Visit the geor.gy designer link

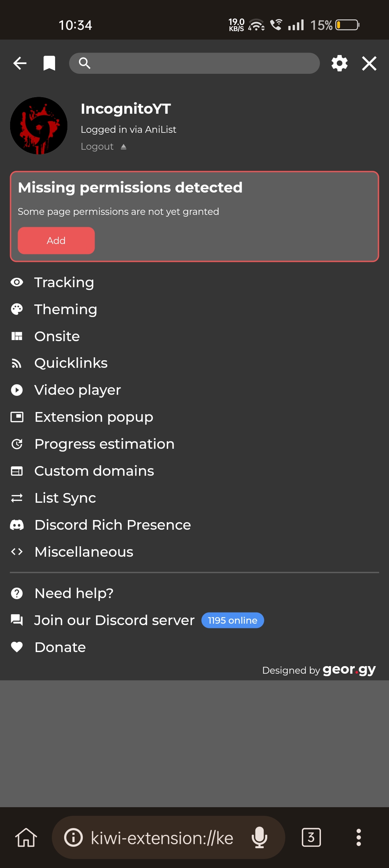[x=348, y=670]
